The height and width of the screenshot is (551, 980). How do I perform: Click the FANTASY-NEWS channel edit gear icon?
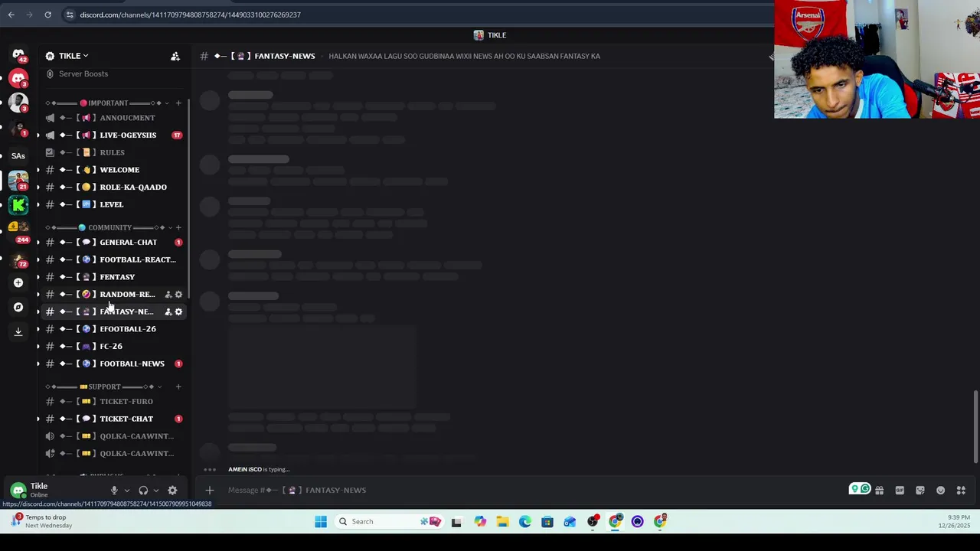[x=179, y=311]
